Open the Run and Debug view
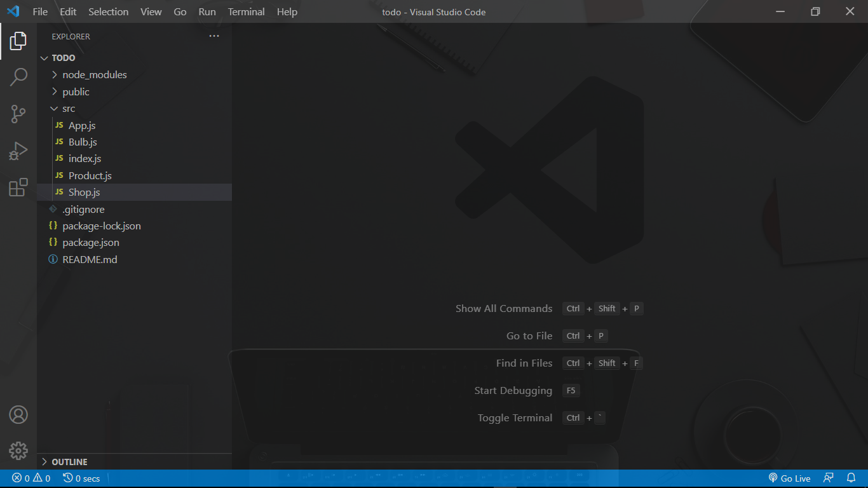 (18, 151)
